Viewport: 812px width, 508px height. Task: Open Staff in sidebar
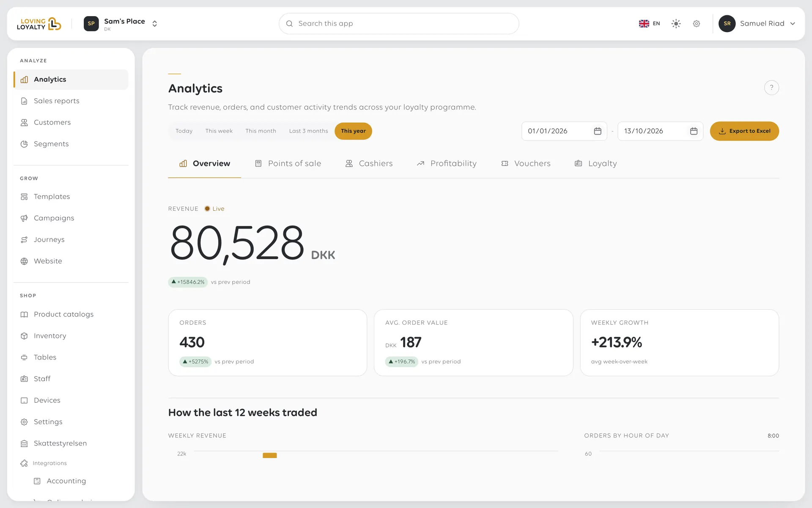point(71,379)
